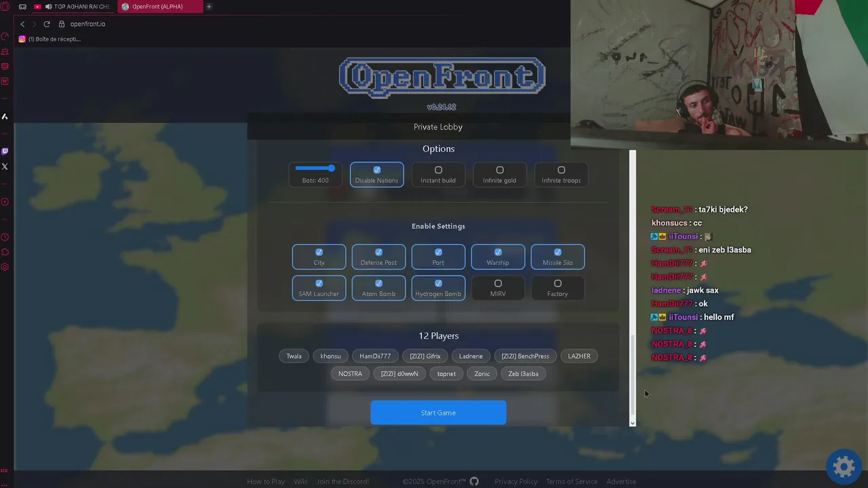868x488 pixels.
Task: Select player chip Ladnene
Action: pos(471,356)
